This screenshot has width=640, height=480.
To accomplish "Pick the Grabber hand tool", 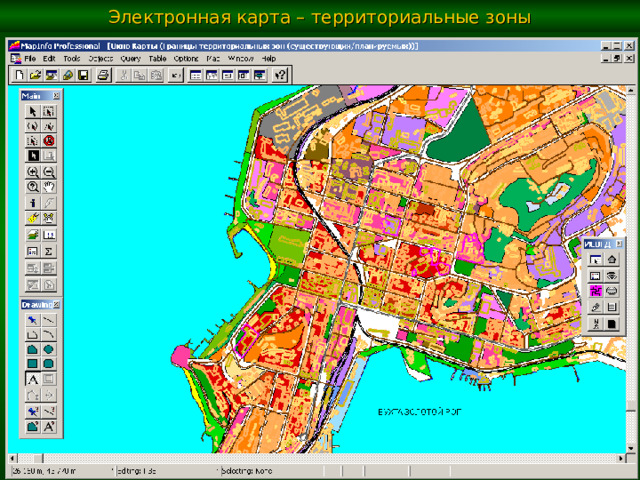I will click(x=49, y=187).
